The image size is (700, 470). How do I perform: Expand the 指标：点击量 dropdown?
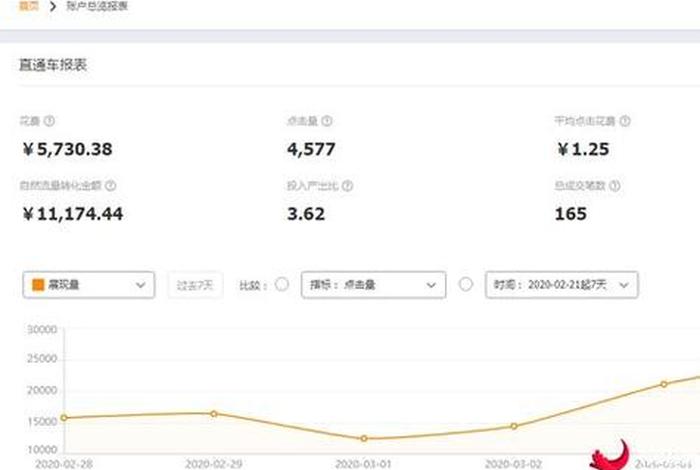point(375,284)
